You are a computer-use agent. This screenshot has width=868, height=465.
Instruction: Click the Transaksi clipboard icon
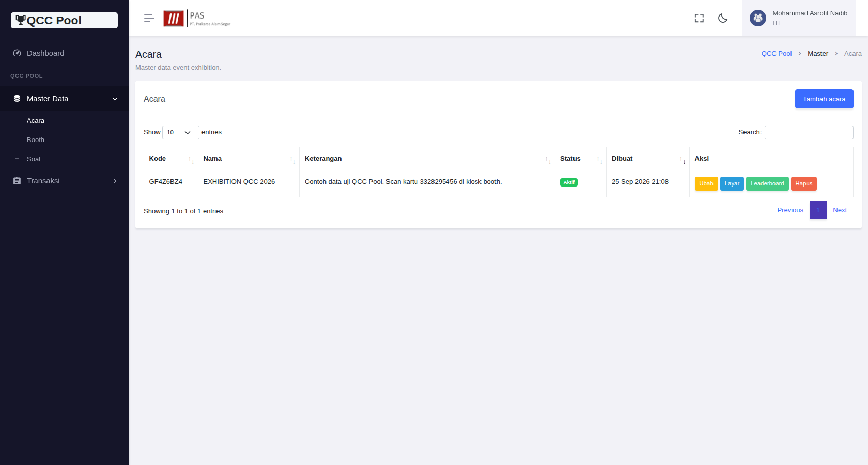click(17, 181)
